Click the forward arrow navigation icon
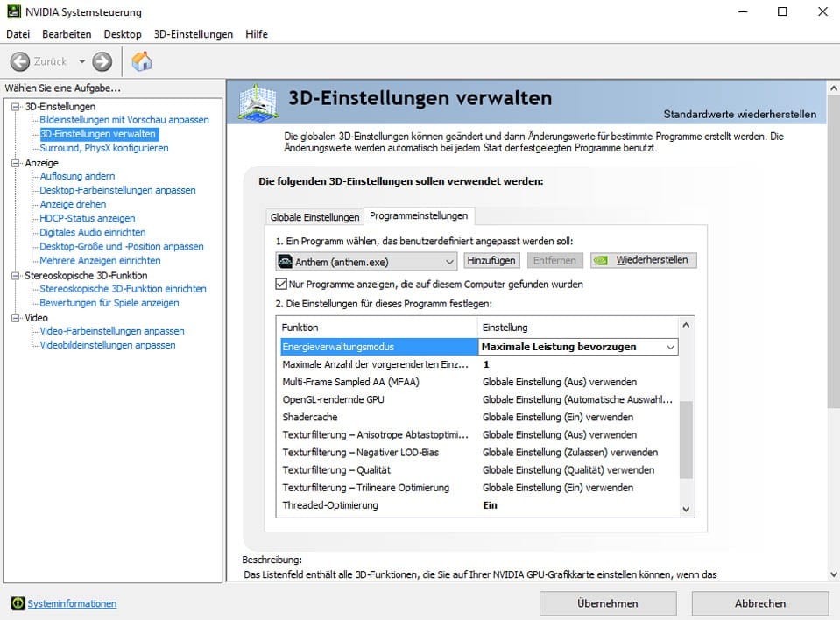This screenshot has height=620, width=840. point(102,61)
